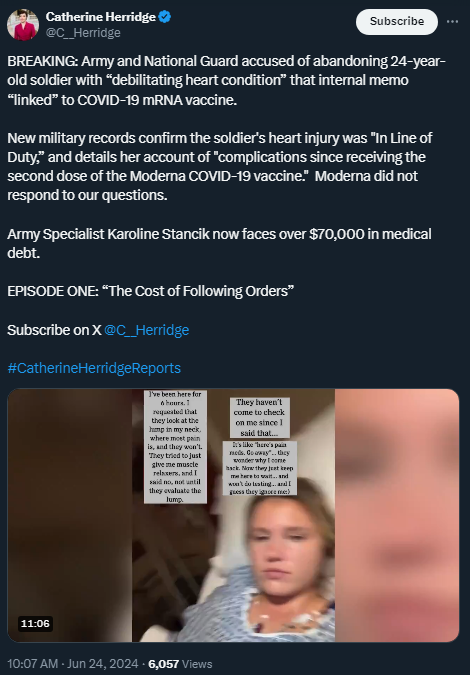Open the Catherine Herridge display name link
This screenshot has width=470, height=675.
101,17
